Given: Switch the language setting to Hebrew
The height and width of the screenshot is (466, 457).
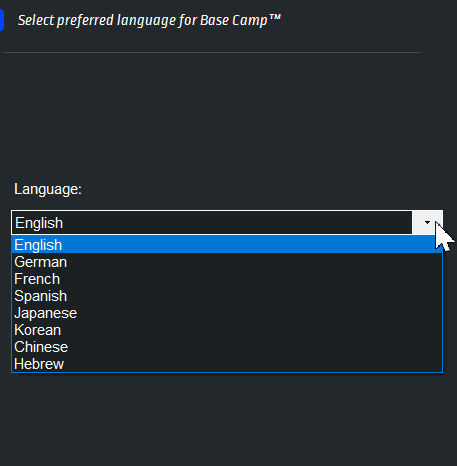Looking at the screenshot, I should click(227, 364).
